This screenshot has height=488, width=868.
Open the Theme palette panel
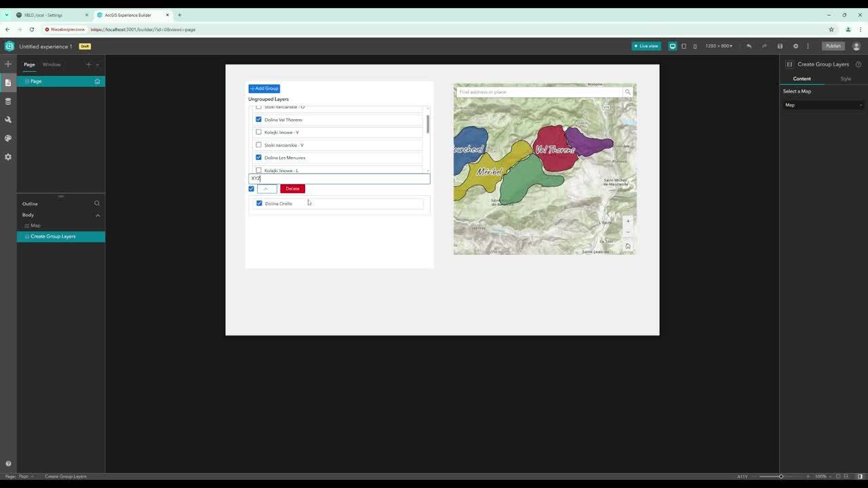coord(8,138)
